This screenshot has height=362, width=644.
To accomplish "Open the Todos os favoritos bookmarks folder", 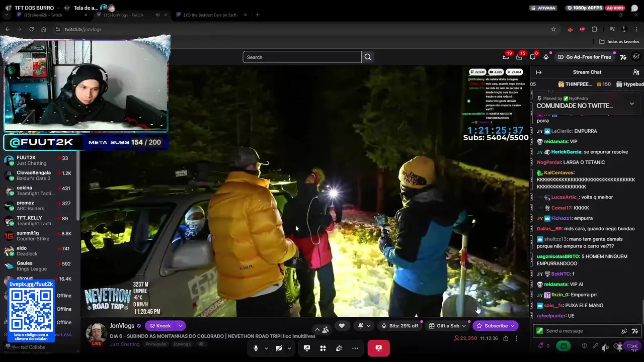I will 619,42.
